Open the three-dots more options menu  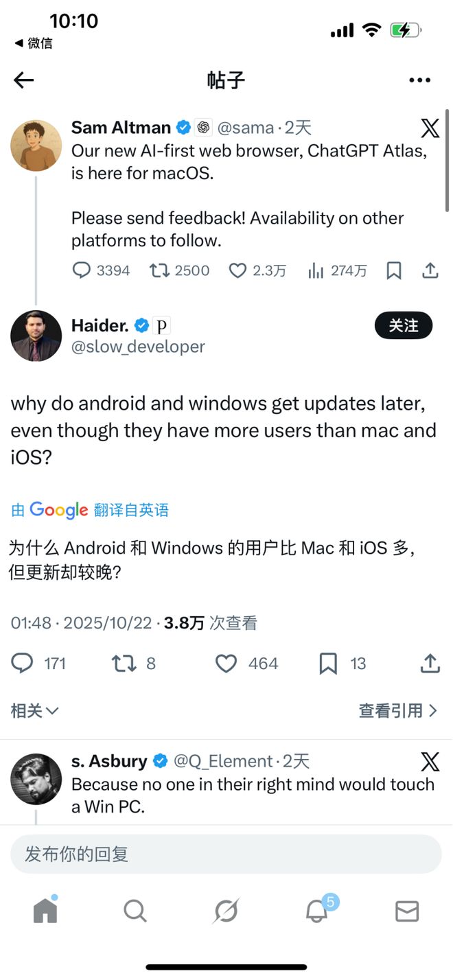click(419, 80)
